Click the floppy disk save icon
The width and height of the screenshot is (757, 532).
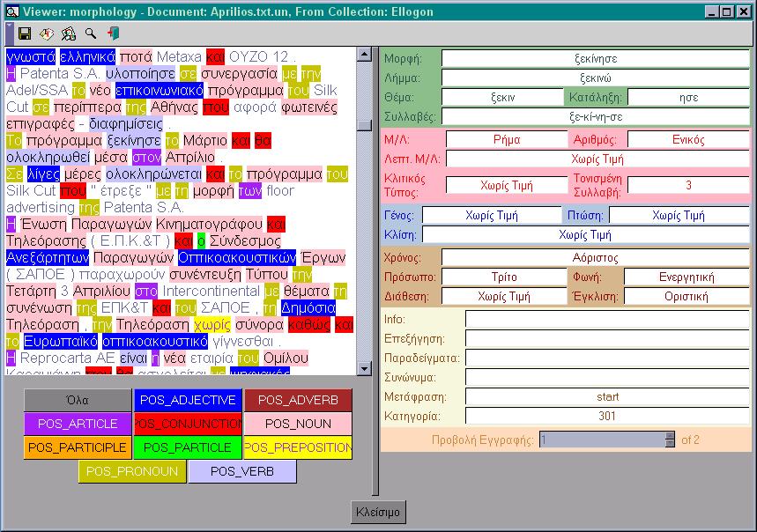(25, 33)
